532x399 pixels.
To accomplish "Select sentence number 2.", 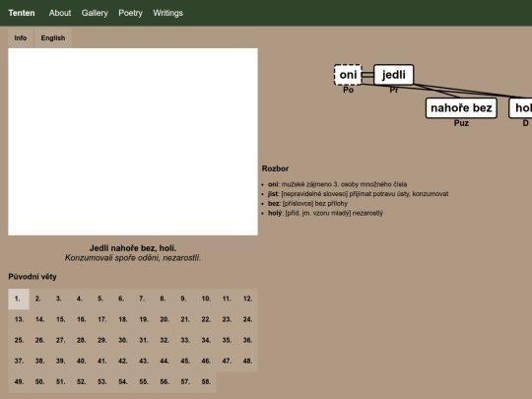I will [x=39, y=299].
